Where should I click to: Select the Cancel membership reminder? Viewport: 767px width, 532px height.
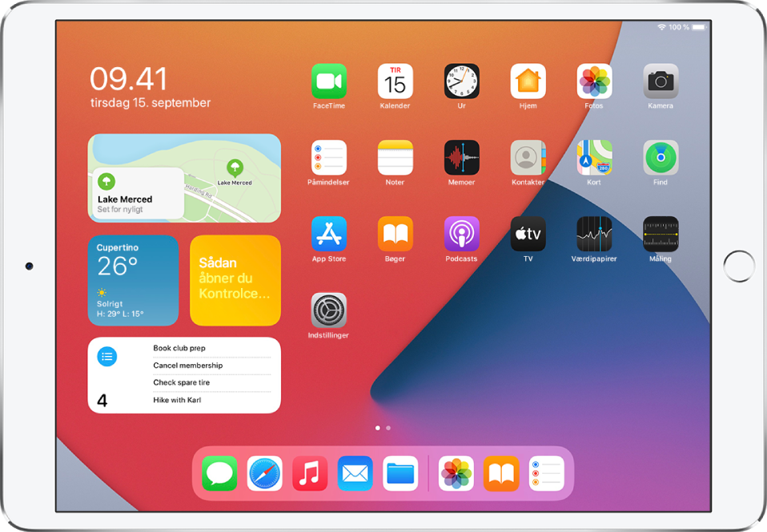click(188, 366)
